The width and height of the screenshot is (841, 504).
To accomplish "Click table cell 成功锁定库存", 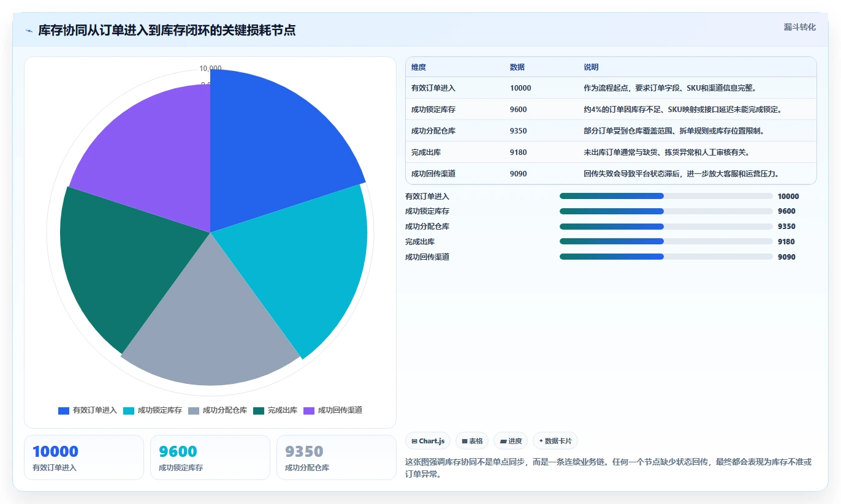I will click(433, 110).
